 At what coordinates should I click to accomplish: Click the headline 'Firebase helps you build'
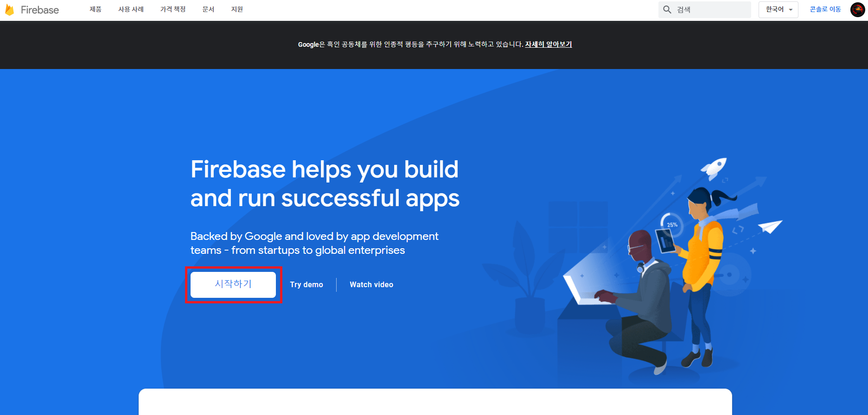(325, 170)
